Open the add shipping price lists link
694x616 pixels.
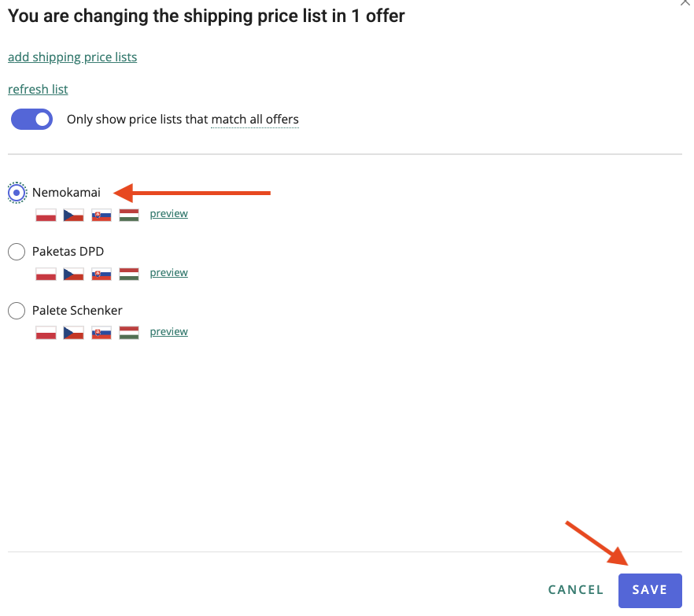point(72,57)
